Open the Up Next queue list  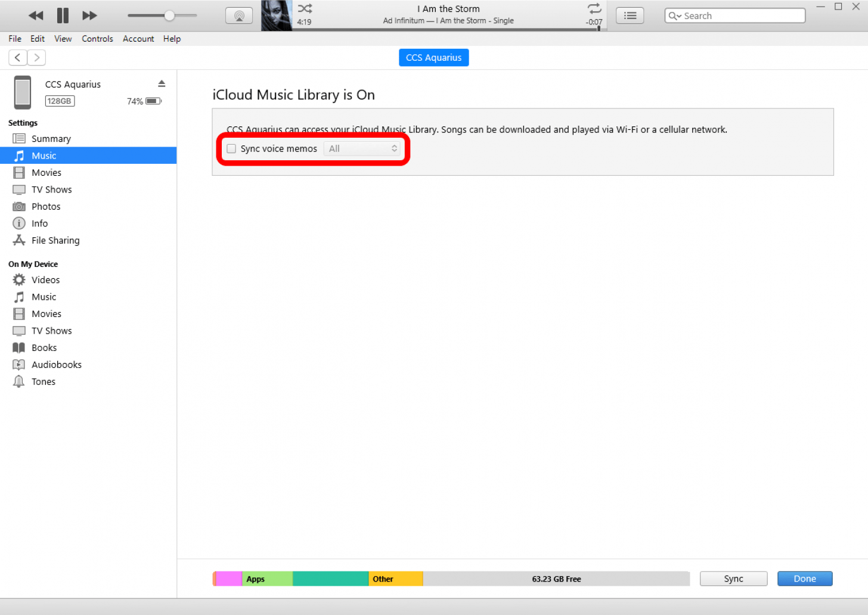[x=630, y=15]
